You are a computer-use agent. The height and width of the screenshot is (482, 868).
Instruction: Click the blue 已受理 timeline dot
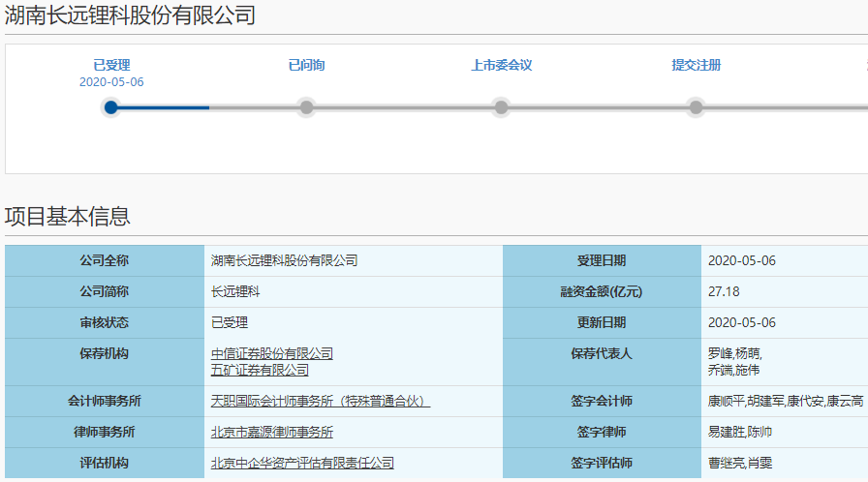click(110, 107)
